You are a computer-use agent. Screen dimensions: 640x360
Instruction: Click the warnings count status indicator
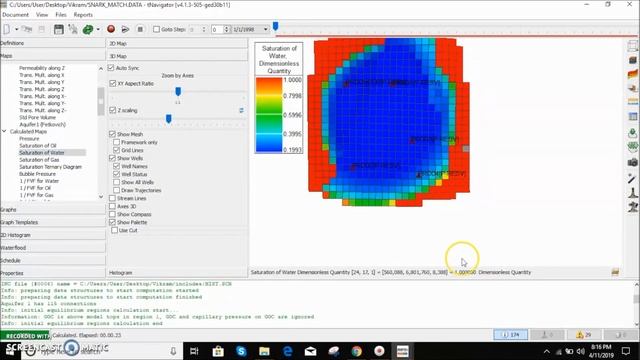click(x=583, y=335)
